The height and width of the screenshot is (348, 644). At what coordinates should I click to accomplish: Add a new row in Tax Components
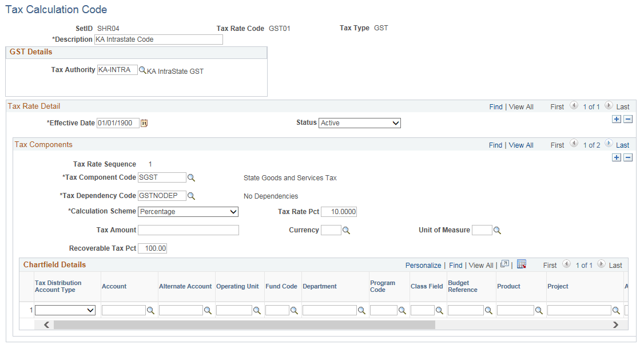click(x=616, y=157)
